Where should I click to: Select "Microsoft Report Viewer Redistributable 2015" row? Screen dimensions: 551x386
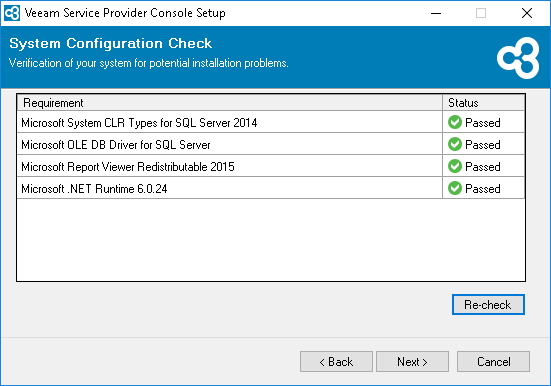point(271,166)
